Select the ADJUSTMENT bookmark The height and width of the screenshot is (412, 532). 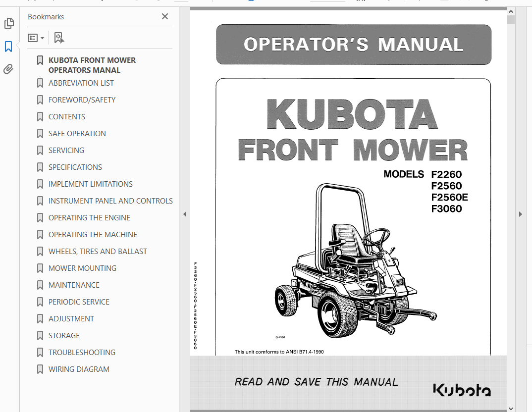coord(71,319)
